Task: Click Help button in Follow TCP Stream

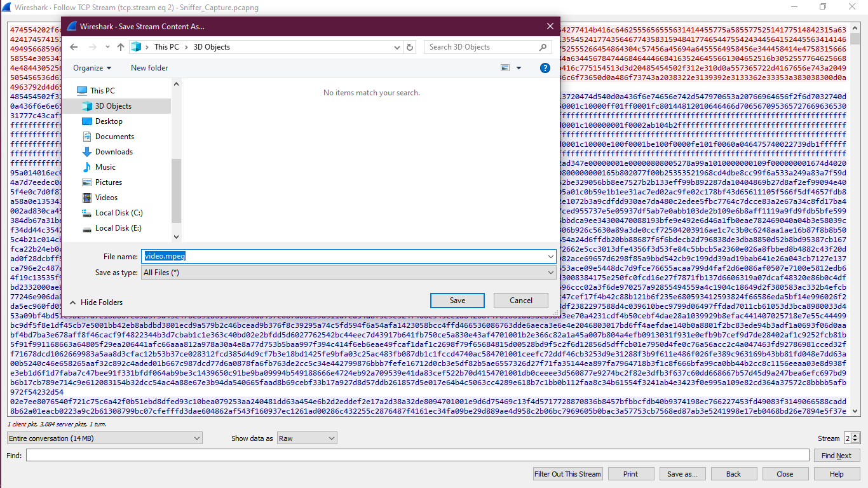Action: (837, 474)
